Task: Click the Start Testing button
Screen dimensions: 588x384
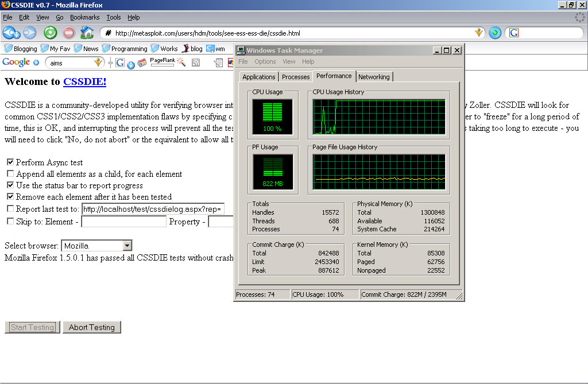Action: point(32,327)
